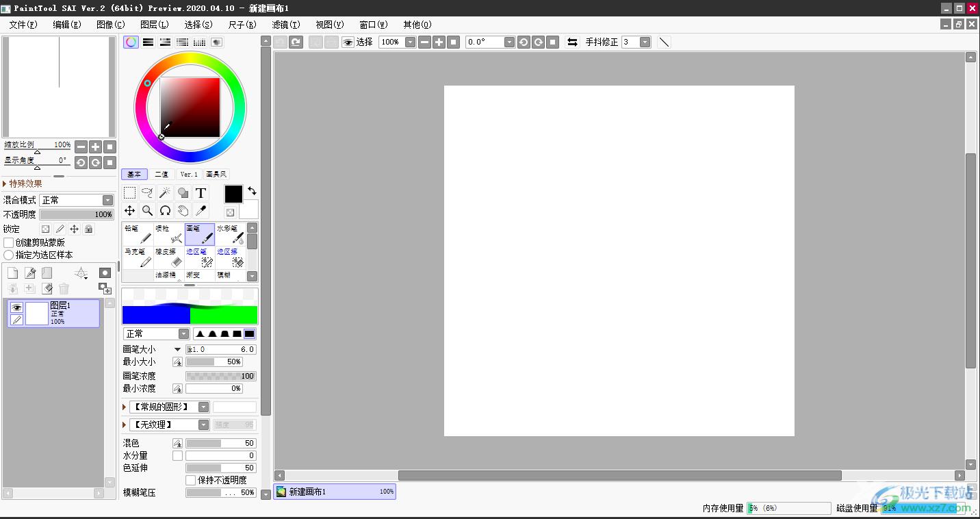This screenshot has height=519, width=980.
Task: Expand the 特殊效果 section
Action: tap(23, 183)
